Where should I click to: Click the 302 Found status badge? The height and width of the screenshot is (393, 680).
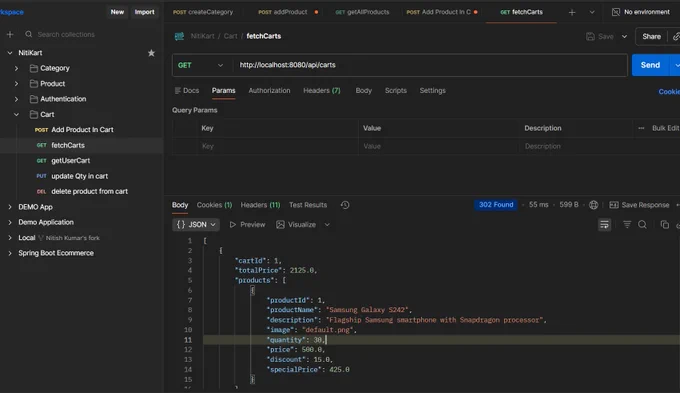coord(496,205)
